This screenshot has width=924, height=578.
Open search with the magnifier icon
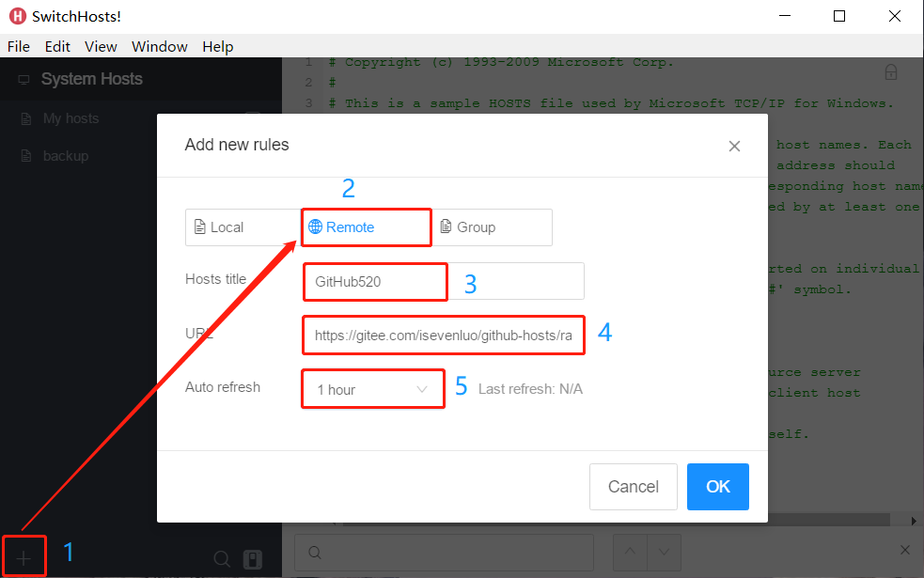click(222, 558)
